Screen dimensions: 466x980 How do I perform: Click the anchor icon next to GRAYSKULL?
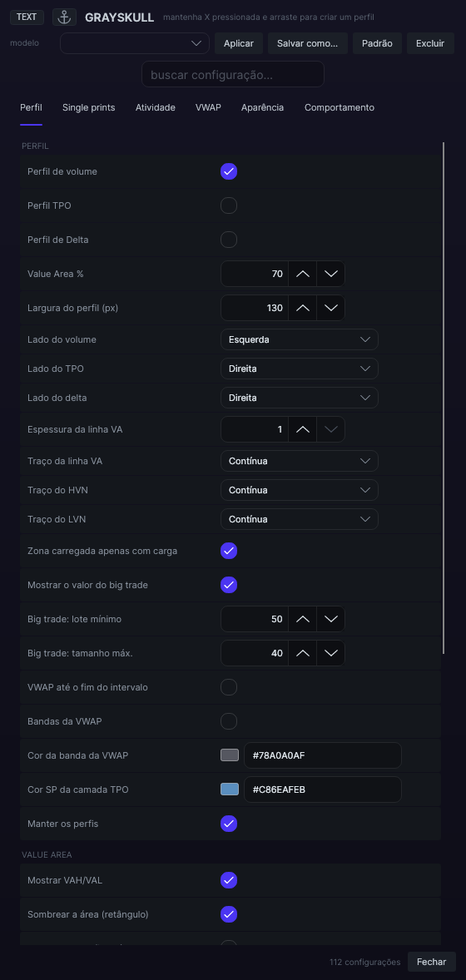64,17
